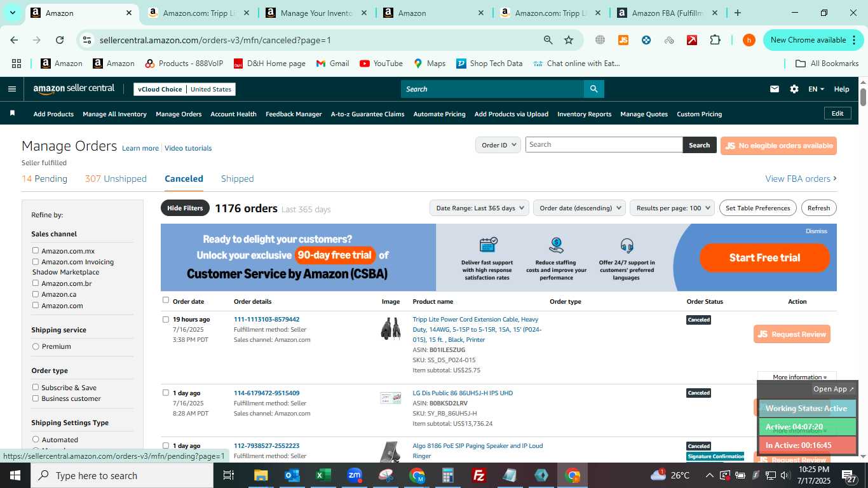Open the Order ID search type dropdown
Image resolution: width=868 pixels, height=488 pixels.
click(498, 145)
